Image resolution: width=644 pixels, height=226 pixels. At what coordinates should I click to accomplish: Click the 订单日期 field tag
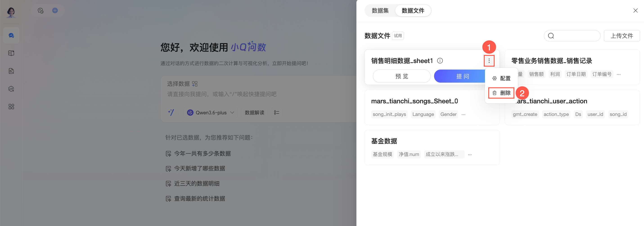(x=576, y=74)
